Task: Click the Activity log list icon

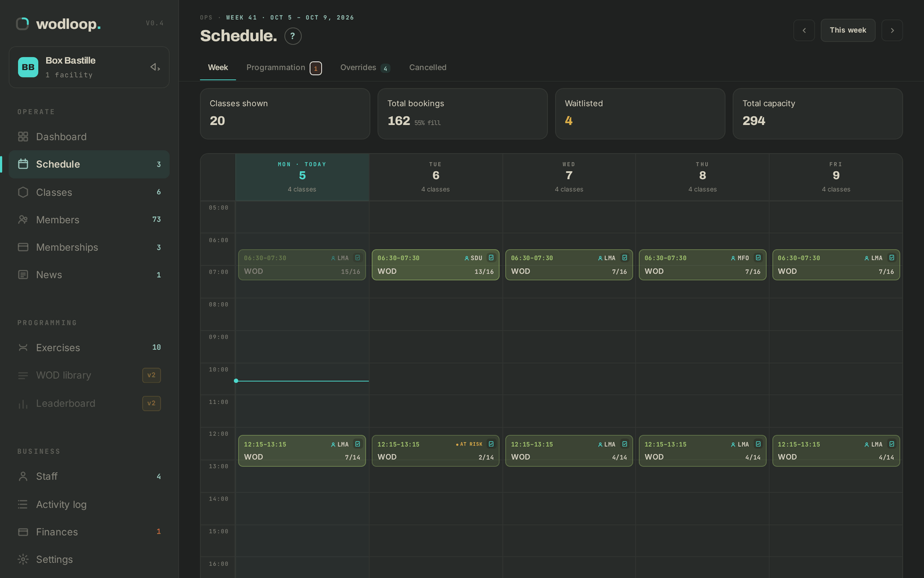Action: point(23,505)
